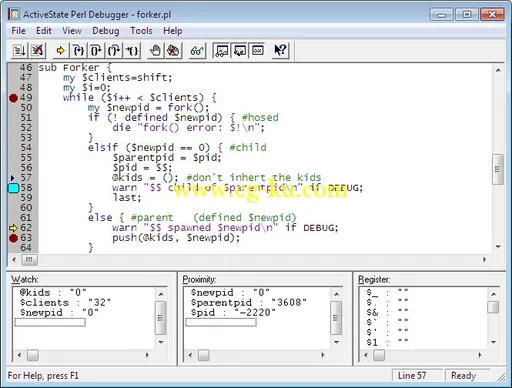Select the $newpid entry in Watch panel
This screenshot has width=512, height=388.
point(59,313)
